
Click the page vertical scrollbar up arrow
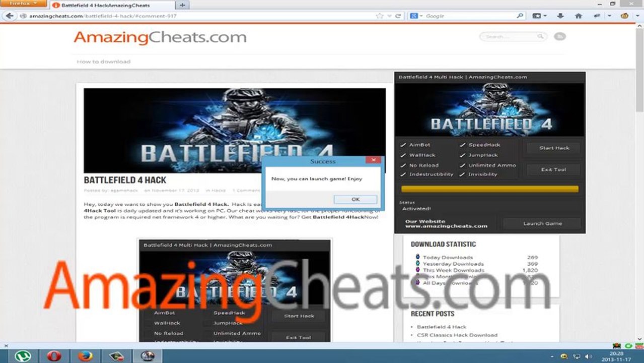pos(640,26)
